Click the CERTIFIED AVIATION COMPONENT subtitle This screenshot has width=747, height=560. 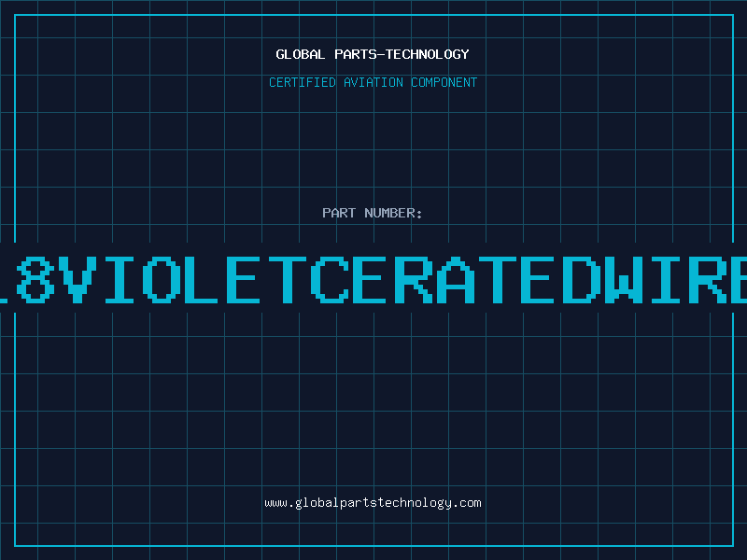[373, 82]
